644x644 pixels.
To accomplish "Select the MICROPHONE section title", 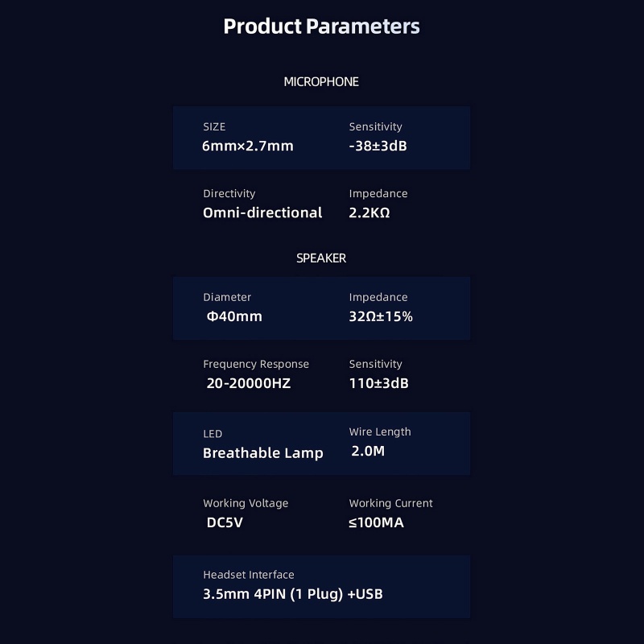I will (x=321, y=81).
